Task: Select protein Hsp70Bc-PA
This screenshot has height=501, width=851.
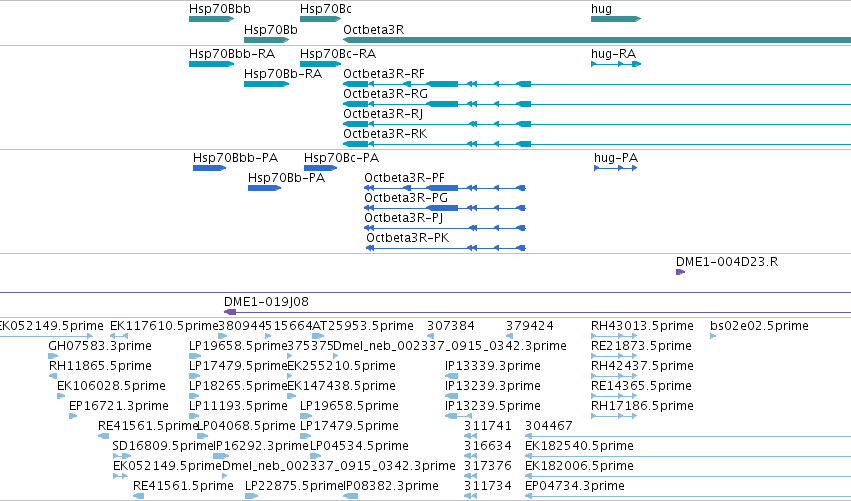Action: coord(320,168)
